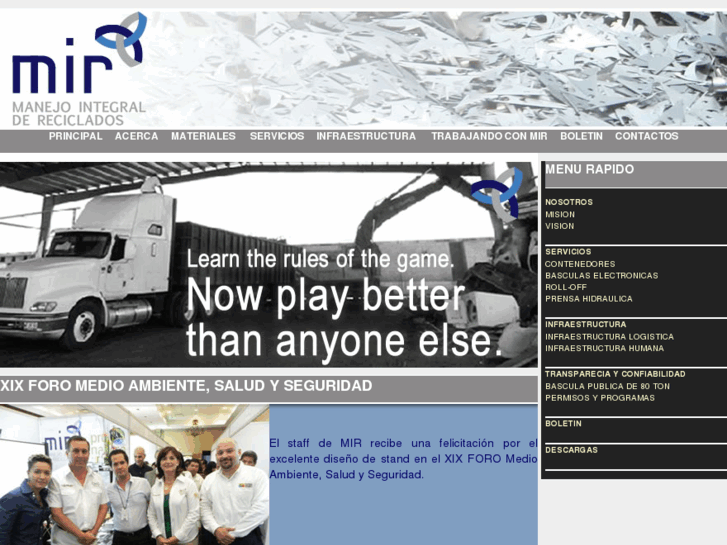Open NOSOTROS in Menu Rapido
727x545 pixels.
click(569, 202)
